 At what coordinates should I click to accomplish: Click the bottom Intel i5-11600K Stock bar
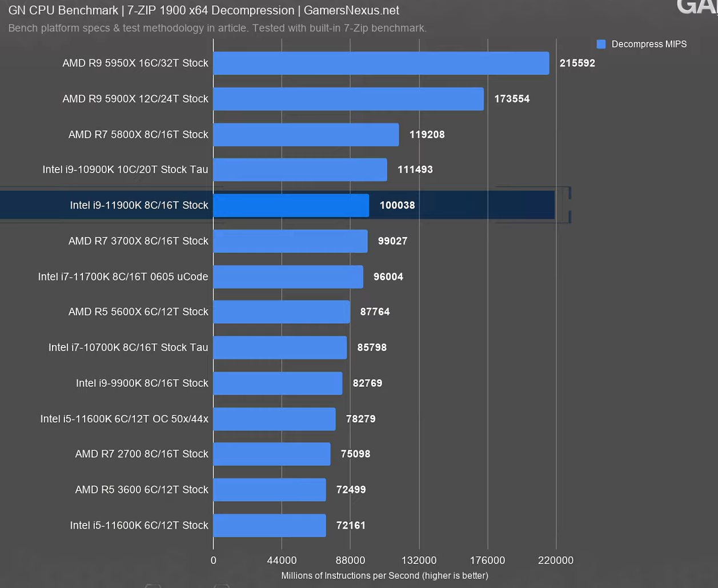click(x=270, y=525)
